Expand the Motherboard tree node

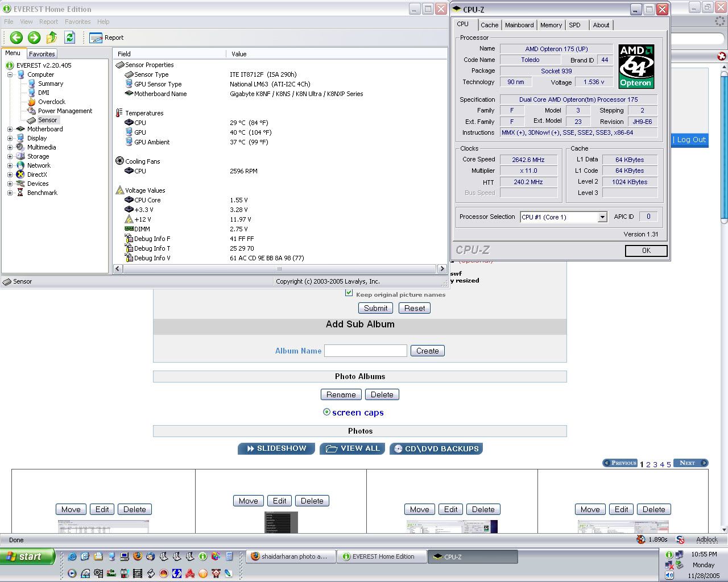coord(10,129)
